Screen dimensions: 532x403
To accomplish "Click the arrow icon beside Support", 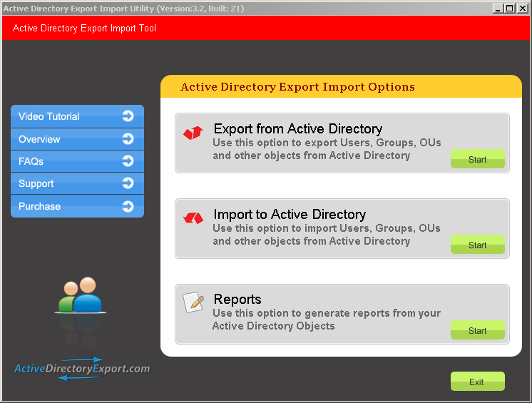I will point(128,183).
